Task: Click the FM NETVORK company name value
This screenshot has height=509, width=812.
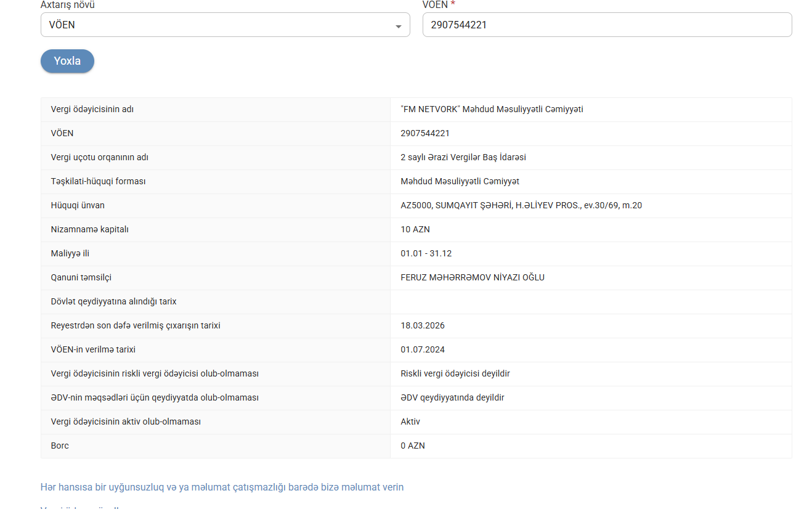Action: coord(492,110)
